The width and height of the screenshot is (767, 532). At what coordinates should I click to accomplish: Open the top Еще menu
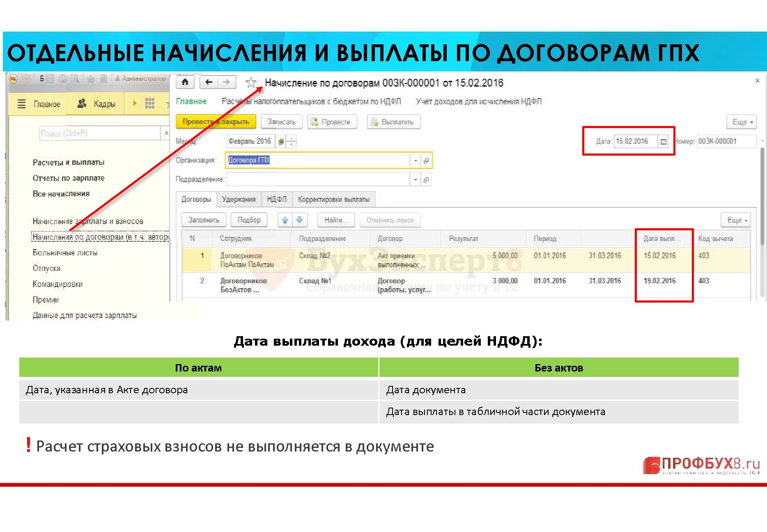coord(742,122)
